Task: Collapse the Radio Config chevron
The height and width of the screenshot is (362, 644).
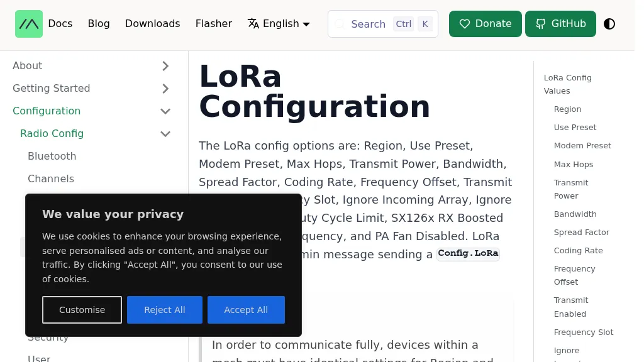Action: (x=165, y=134)
